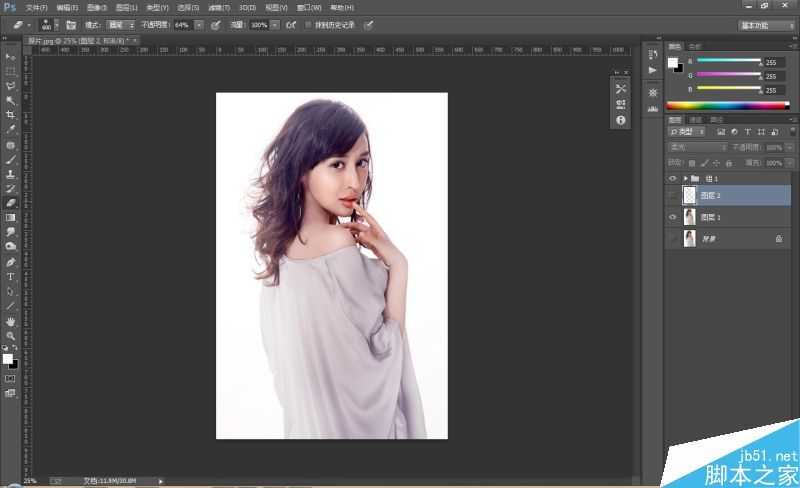The height and width of the screenshot is (488, 800).
Task: Select the Eyedropper tool
Action: 11,130
